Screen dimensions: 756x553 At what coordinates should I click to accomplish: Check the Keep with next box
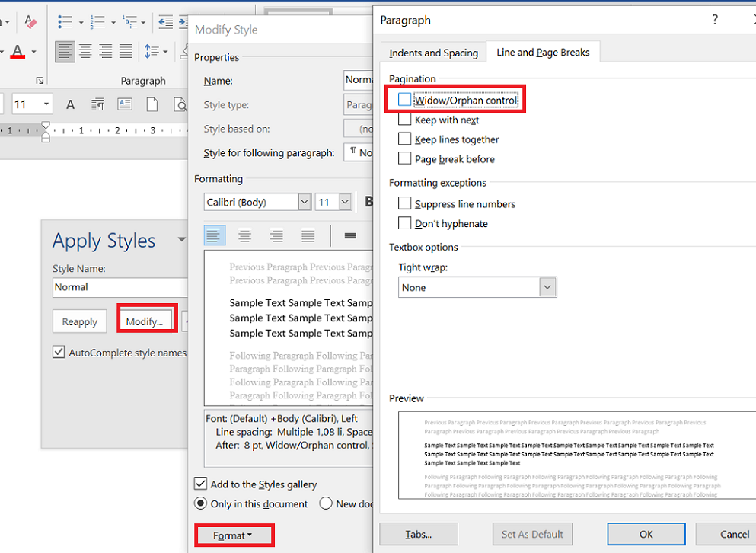point(404,120)
